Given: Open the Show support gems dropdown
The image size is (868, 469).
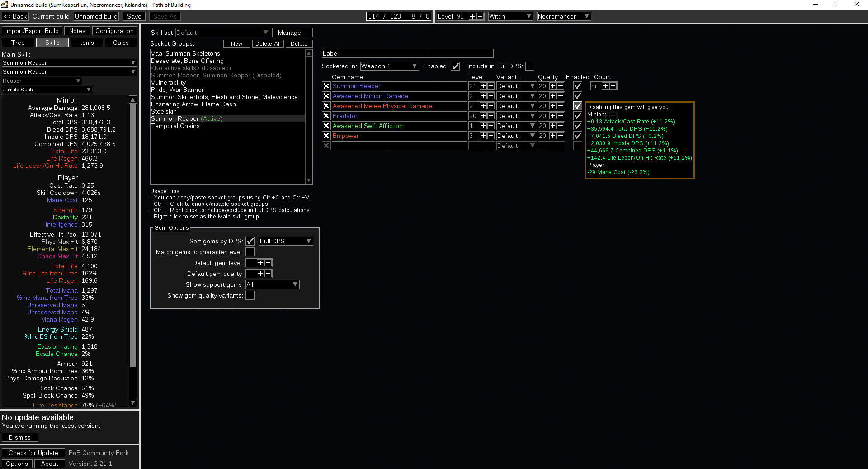Looking at the screenshot, I should [x=273, y=284].
